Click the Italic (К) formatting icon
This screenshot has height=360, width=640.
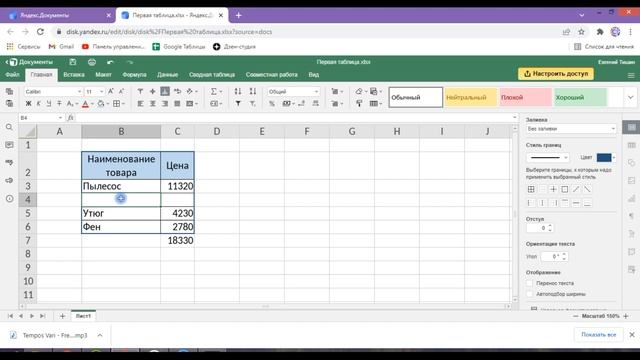pyautogui.click(x=38, y=104)
